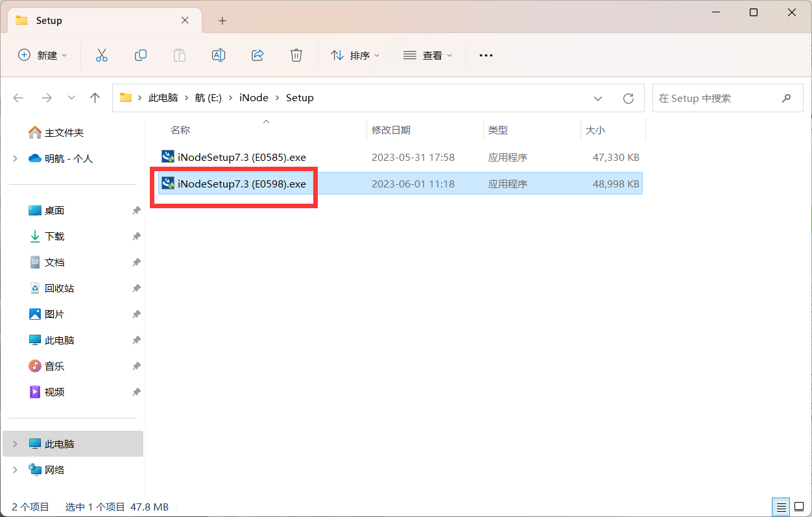Image resolution: width=812 pixels, height=517 pixels.
Task: Click the Cut scissors icon
Action: tap(101, 55)
